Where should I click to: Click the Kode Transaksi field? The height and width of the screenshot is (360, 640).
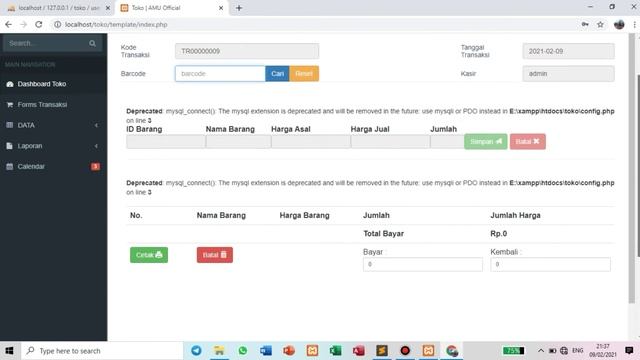[x=247, y=51]
